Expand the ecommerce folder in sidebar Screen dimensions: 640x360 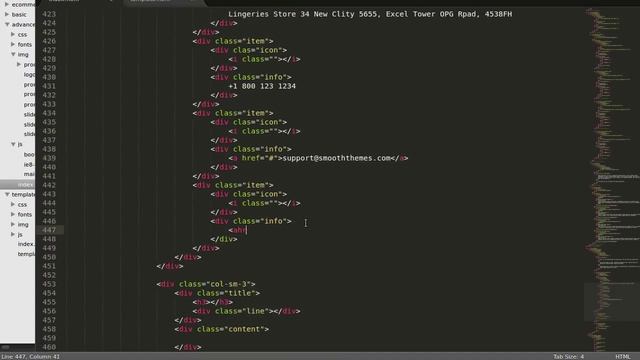pyautogui.click(x=7, y=4)
